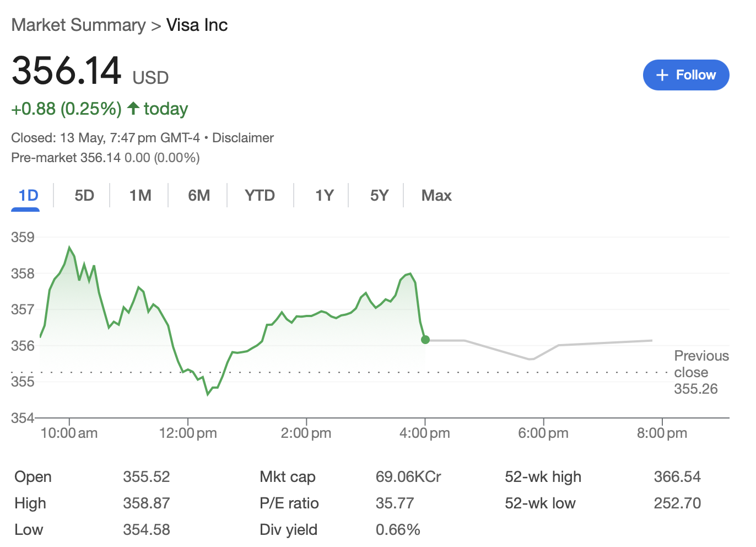Click the green closing price dot on chart
The width and height of the screenshot is (756, 547).
click(x=425, y=340)
